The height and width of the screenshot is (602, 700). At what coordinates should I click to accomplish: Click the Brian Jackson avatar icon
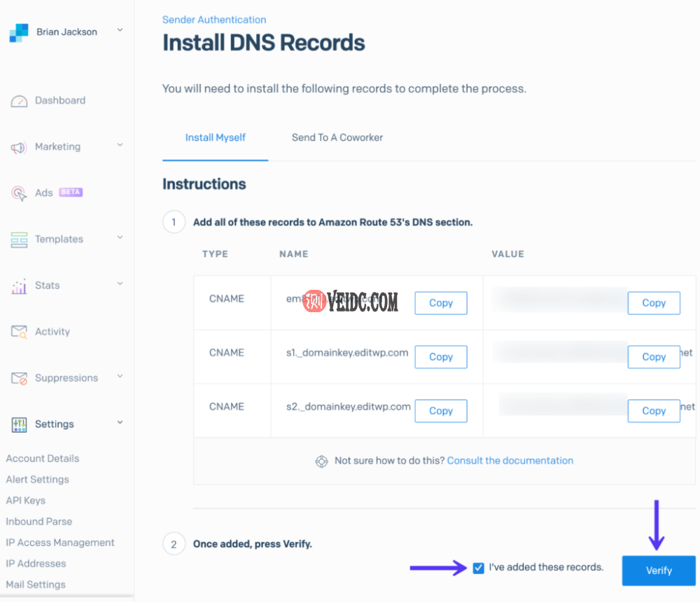click(x=18, y=31)
